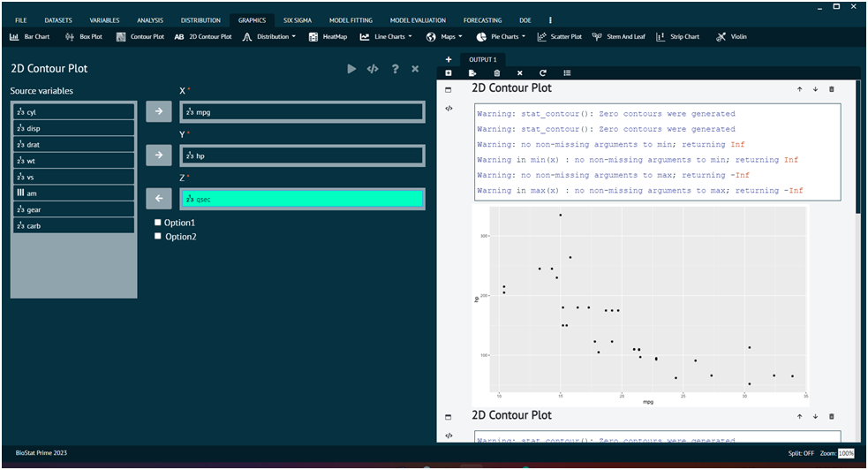Viewport: 868px width, 470px height.
Task: Click the X field containing mpg
Action: (302, 112)
